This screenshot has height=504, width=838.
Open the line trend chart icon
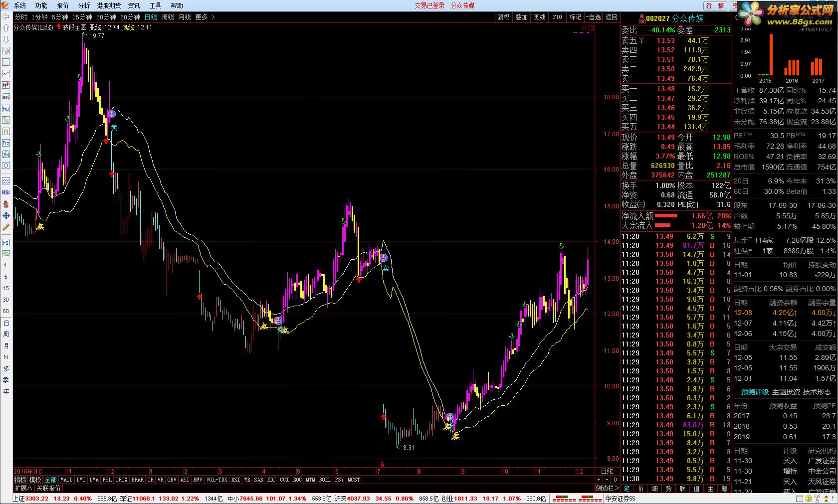(x=6, y=74)
